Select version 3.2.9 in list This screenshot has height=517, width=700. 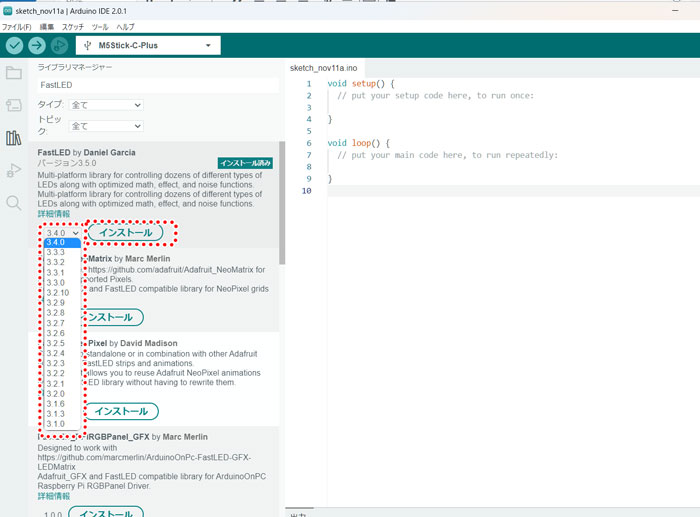click(x=62, y=303)
